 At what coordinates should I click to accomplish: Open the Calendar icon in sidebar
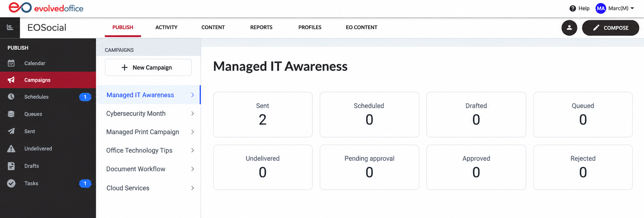click(11, 63)
